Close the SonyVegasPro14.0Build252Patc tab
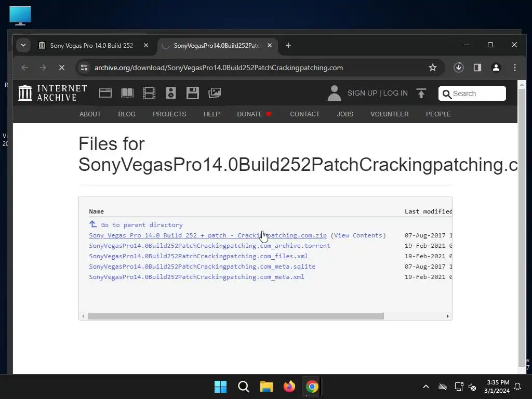 (x=270, y=45)
